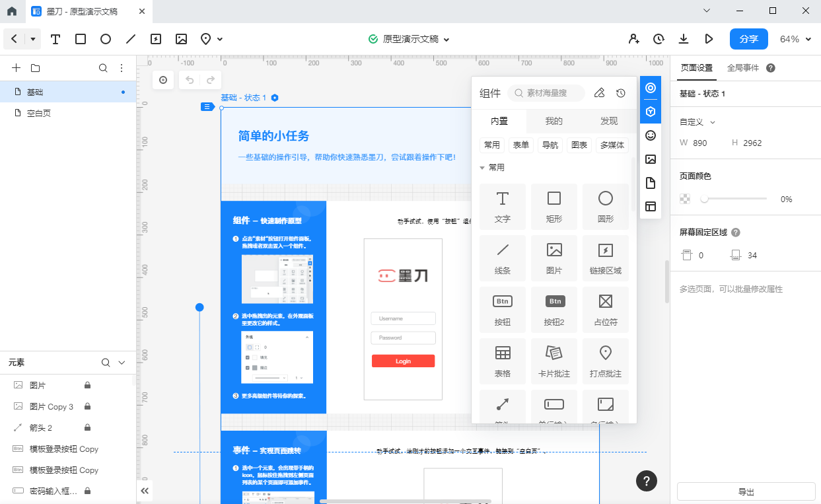This screenshot has height=504, width=821.
Task: Click the add collaborator icon
Action: (633, 39)
